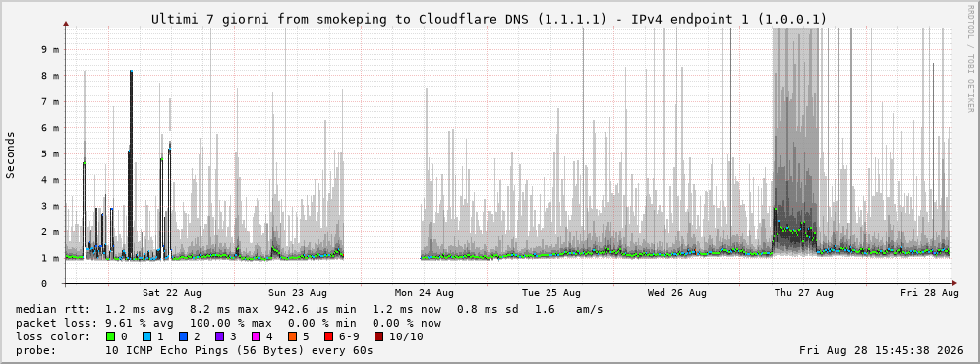Click the dark red 10/10 loss swatch

click(378, 337)
